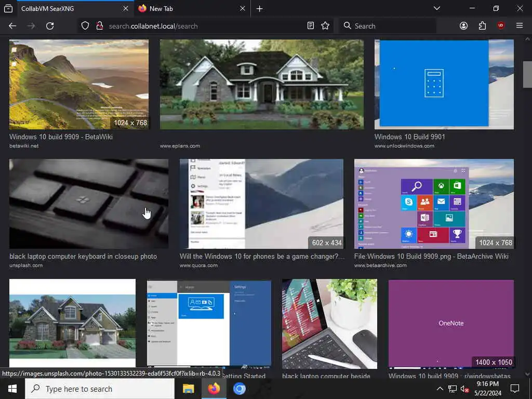Open the Getting Started settings screenshot image
Screen dimensions: 532x399
[209, 324]
